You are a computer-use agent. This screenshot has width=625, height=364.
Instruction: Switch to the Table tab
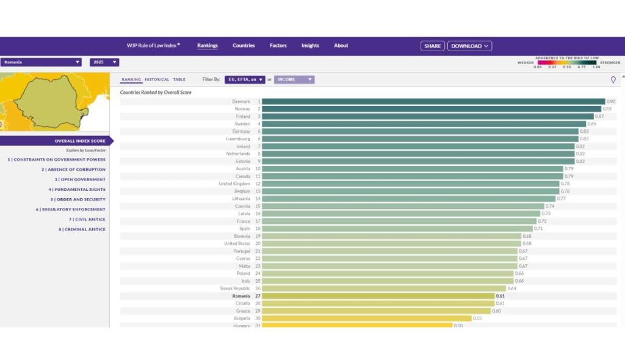[179, 79]
